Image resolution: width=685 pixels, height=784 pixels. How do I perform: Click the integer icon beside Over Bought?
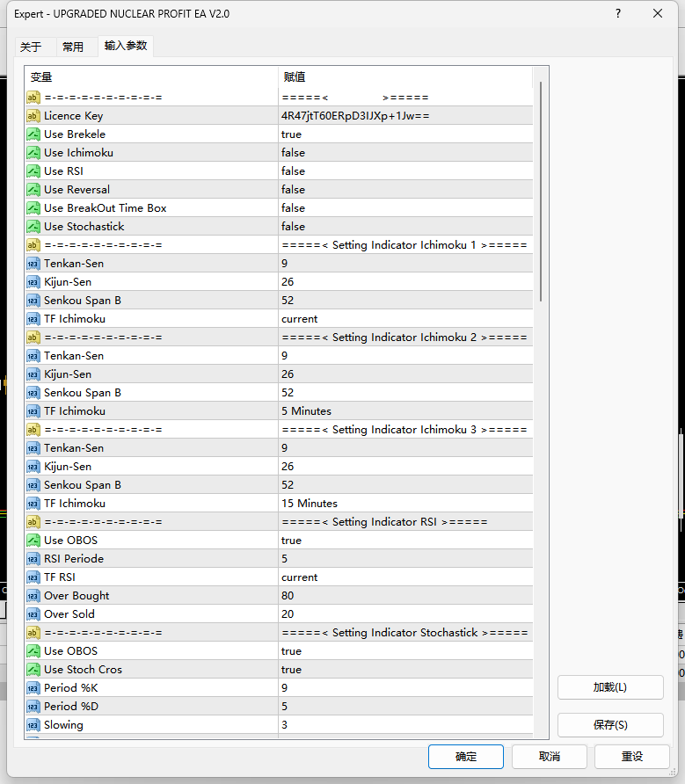[x=33, y=596]
